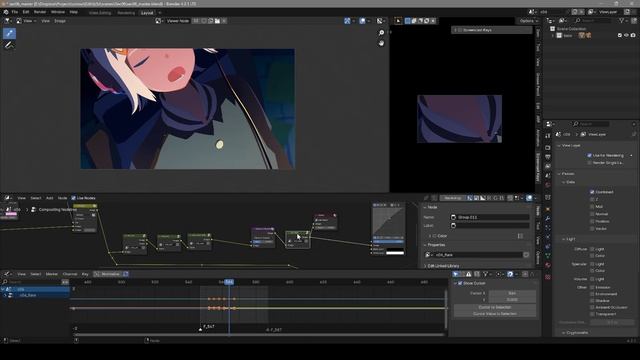Screen dimensions: 640x360
Task: Click the node Label input field
Action: click(490, 225)
